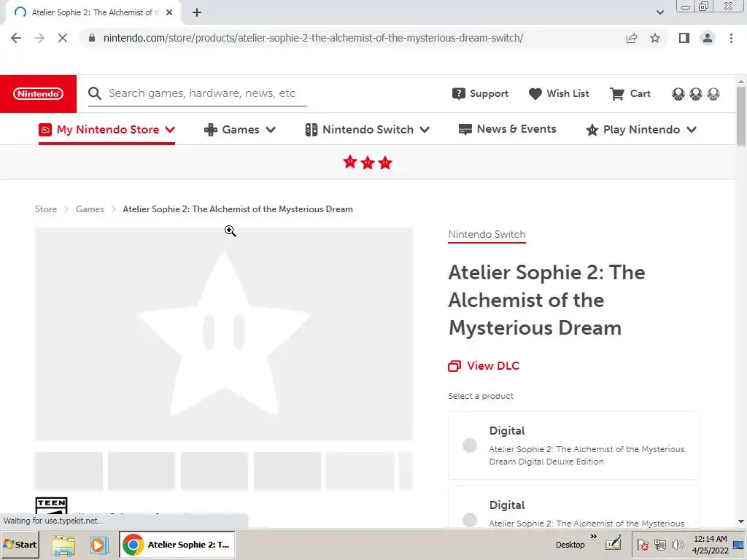This screenshot has height=560, width=747.
Task: Expand the tab search chevron
Action: click(659, 12)
